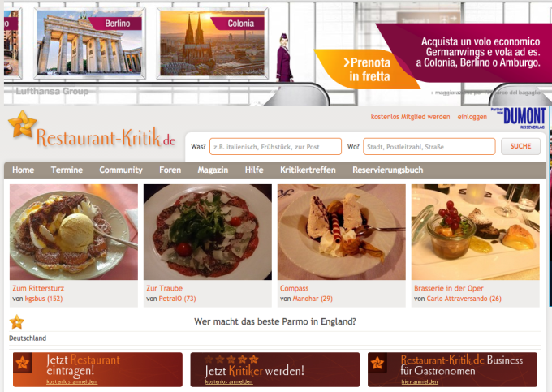552x392 pixels.
Task: Go to the Kritikertreffen menu item
Action: (308, 170)
